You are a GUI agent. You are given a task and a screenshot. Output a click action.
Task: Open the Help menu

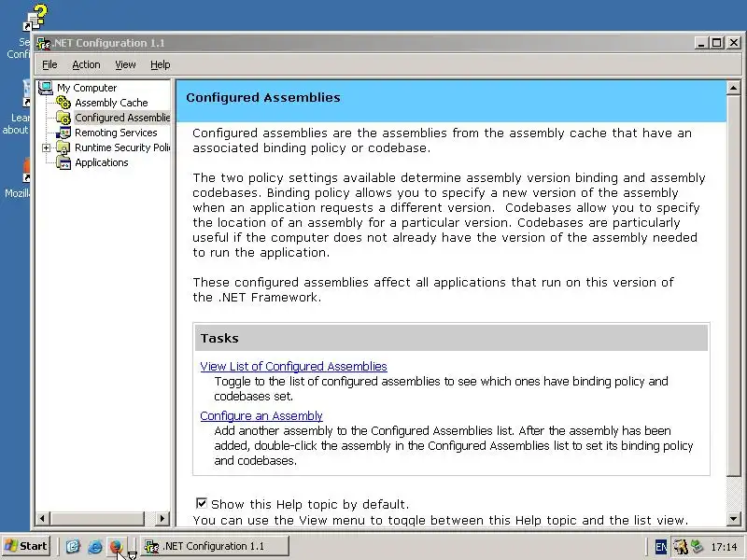[x=160, y=64]
